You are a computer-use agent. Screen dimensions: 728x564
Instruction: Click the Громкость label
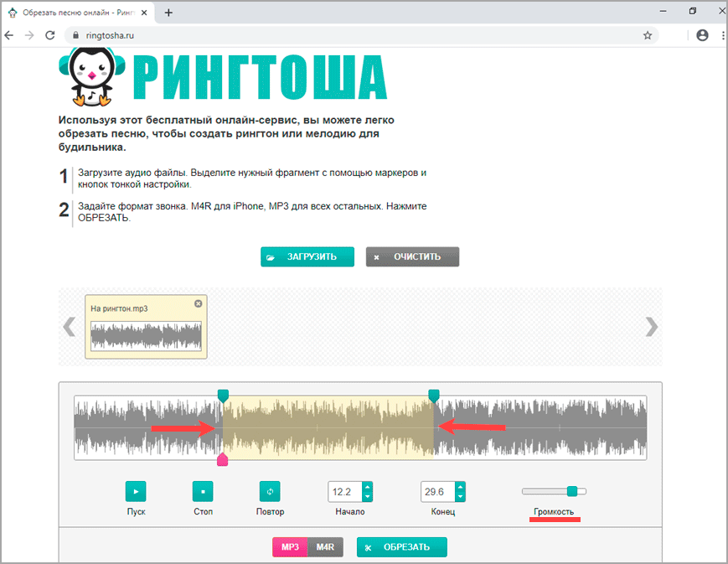pos(554,511)
